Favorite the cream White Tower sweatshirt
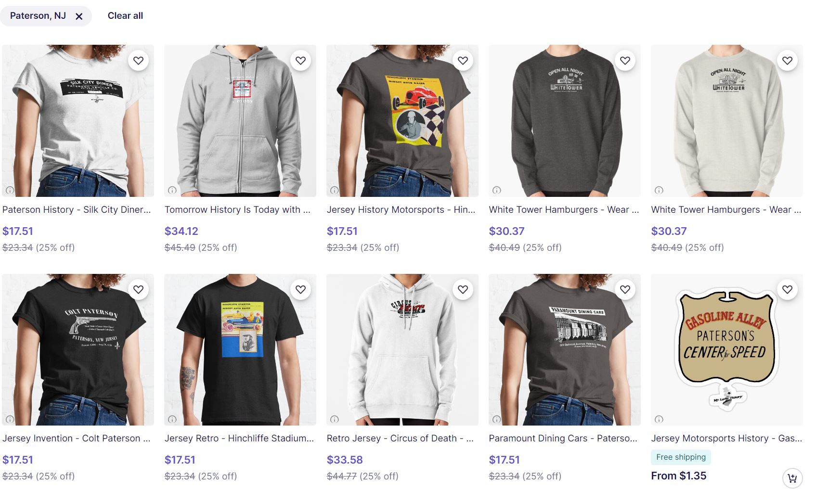Viewport: 817px width, 504px height. (x=787, y=61)
